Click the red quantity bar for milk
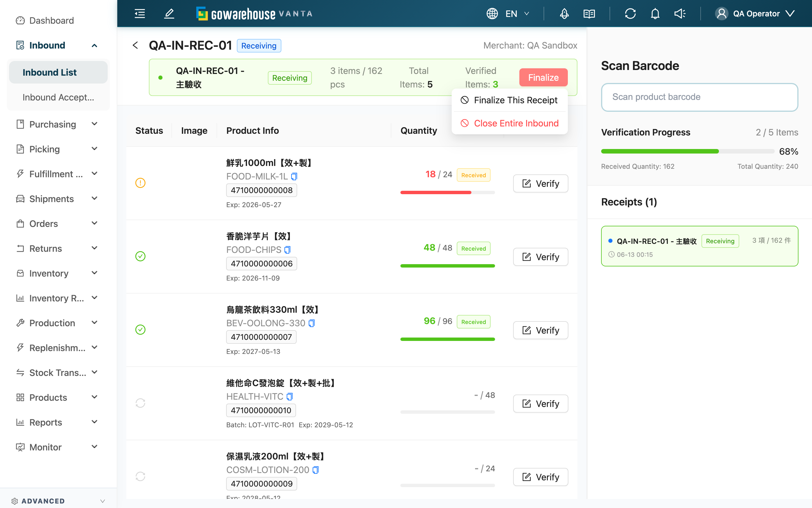The width and height of the screenshot is (812, 508). tap(448, 192)
